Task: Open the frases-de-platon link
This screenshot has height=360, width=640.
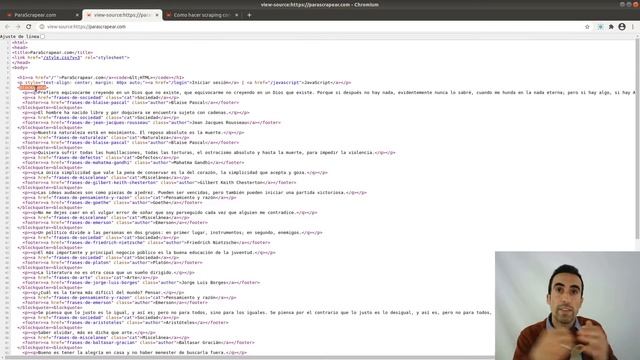Action: click(88, 262)
